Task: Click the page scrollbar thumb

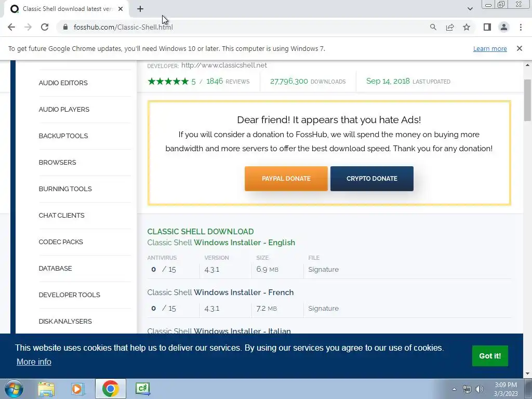Action: point(527,100)
